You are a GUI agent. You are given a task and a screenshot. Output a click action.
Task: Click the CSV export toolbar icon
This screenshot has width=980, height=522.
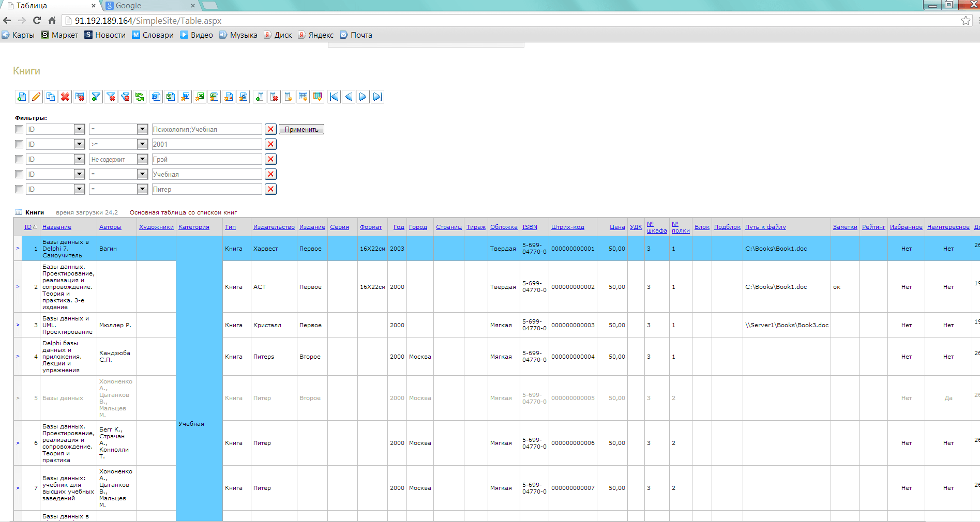(214, 97)
